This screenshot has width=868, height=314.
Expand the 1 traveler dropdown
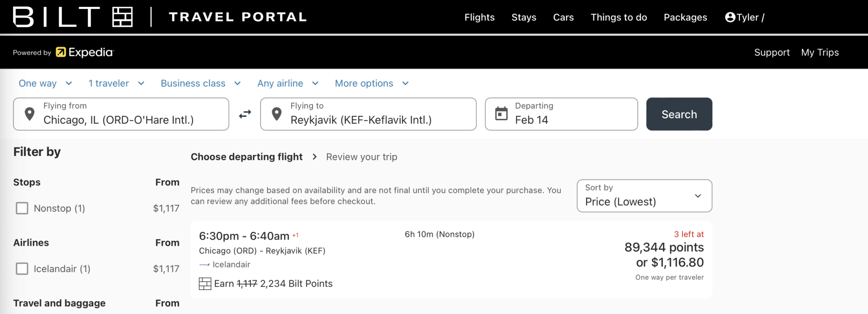coord(116,83)
